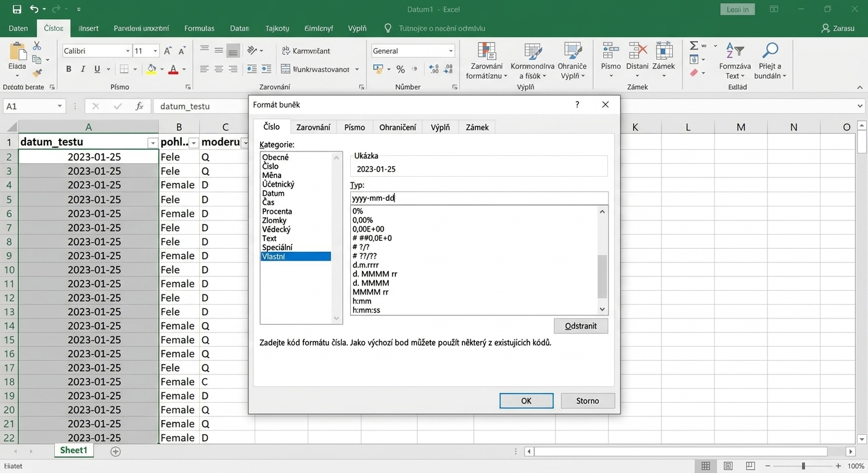Open the Zámek dialog tab

[x=477, y=127]
